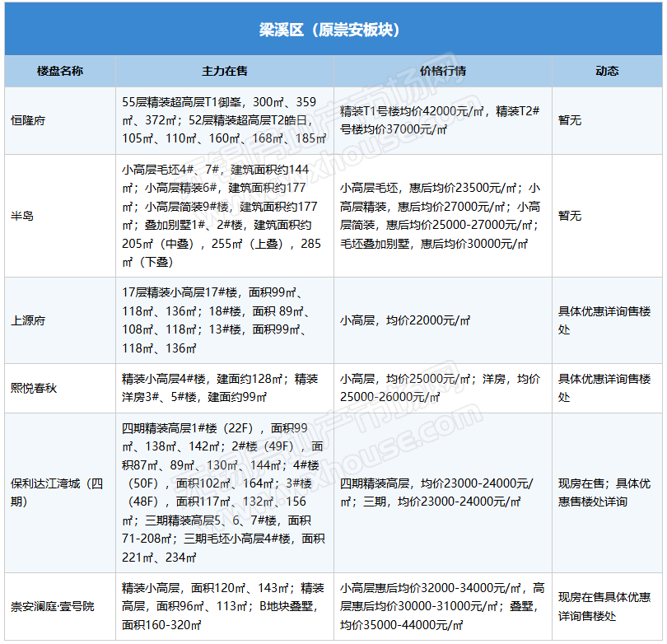
Task: Click 保利达江湾城 price cell 四期精装高层
Action: point(442,492)
